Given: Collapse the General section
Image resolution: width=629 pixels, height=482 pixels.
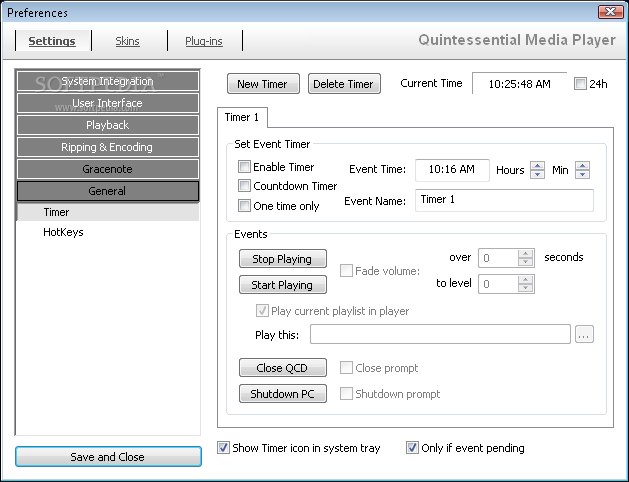Looking at the screenshot, I should click(x=108, y=191).
